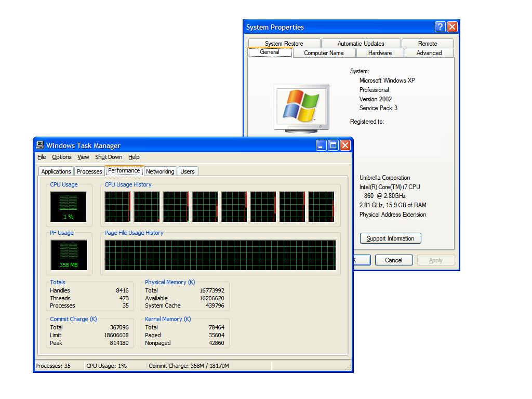Maximize the Windows Task Manager window

click(x=333, y=145)
